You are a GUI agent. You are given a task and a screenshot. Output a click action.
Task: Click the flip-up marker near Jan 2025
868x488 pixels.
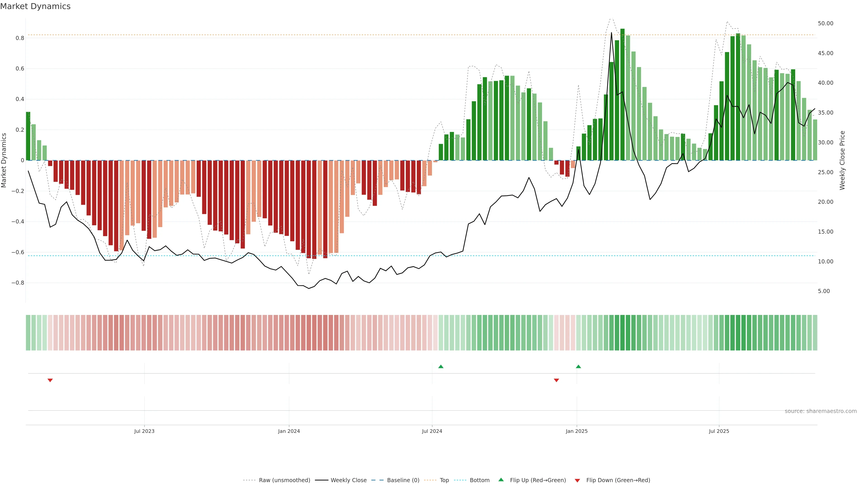pyautogui.click(x=578, y=366)
